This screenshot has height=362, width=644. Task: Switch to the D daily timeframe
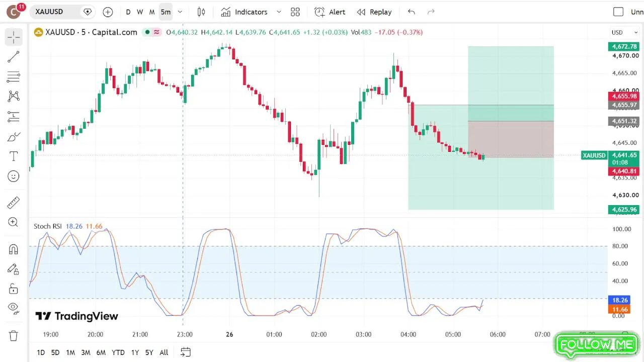pyautogui.click(x=128, y=12)
